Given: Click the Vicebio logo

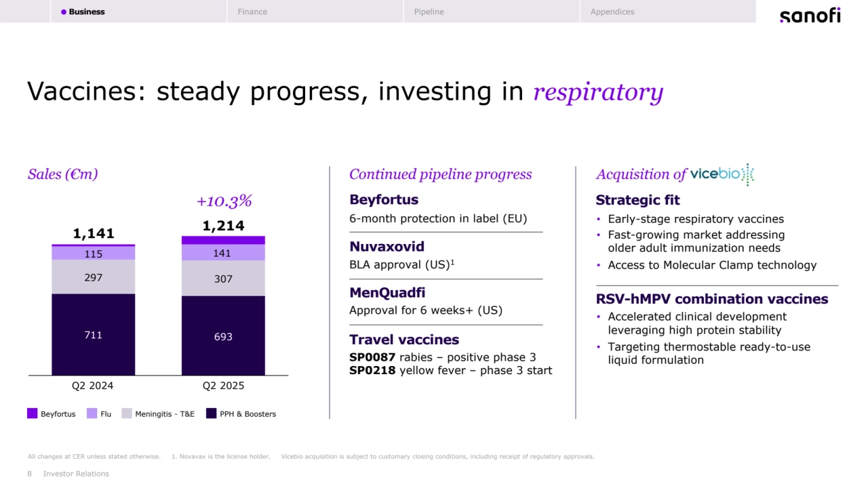Looking at the screenshot, I should [x=722, y=174].
